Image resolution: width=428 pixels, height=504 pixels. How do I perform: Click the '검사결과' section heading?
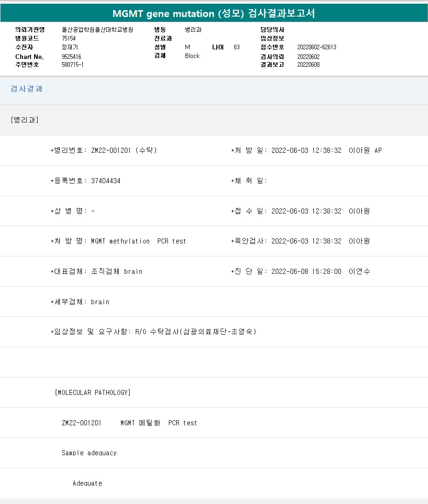pos(26,89)
